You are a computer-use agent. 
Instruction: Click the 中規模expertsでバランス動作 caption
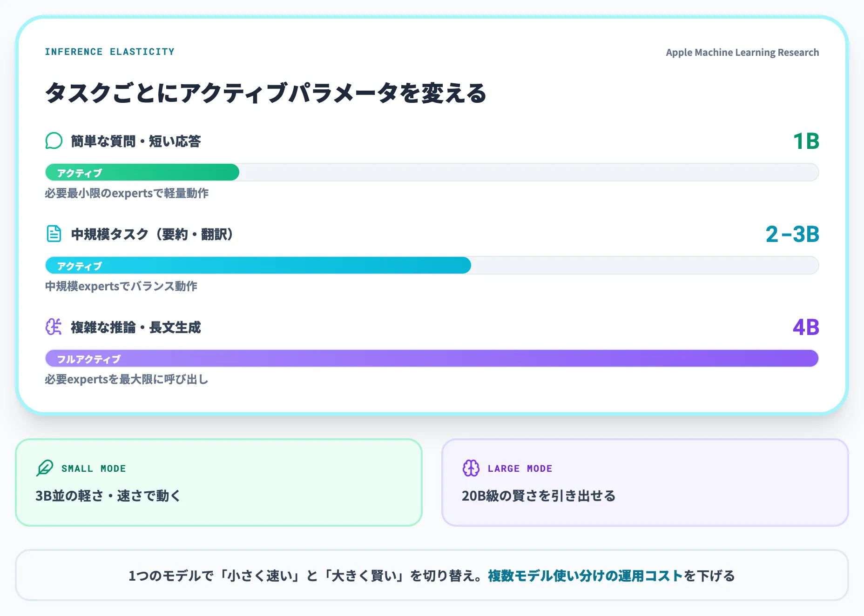coord(121,286)
